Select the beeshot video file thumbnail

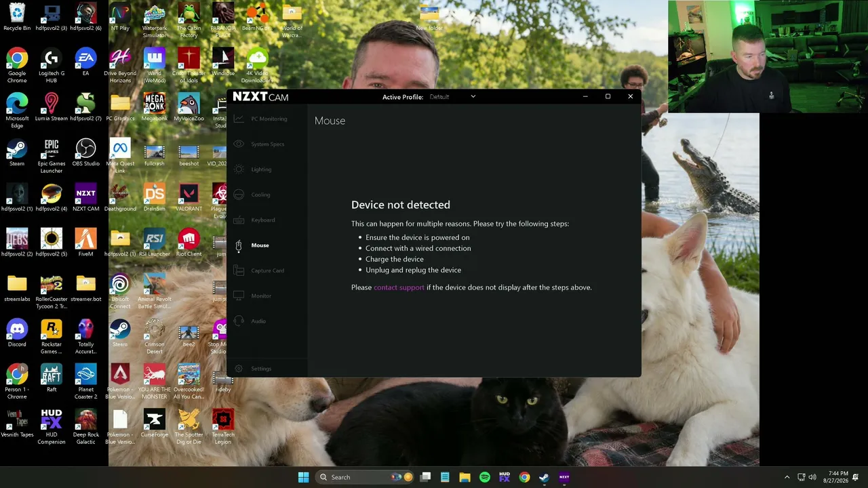tap(189, 152)
